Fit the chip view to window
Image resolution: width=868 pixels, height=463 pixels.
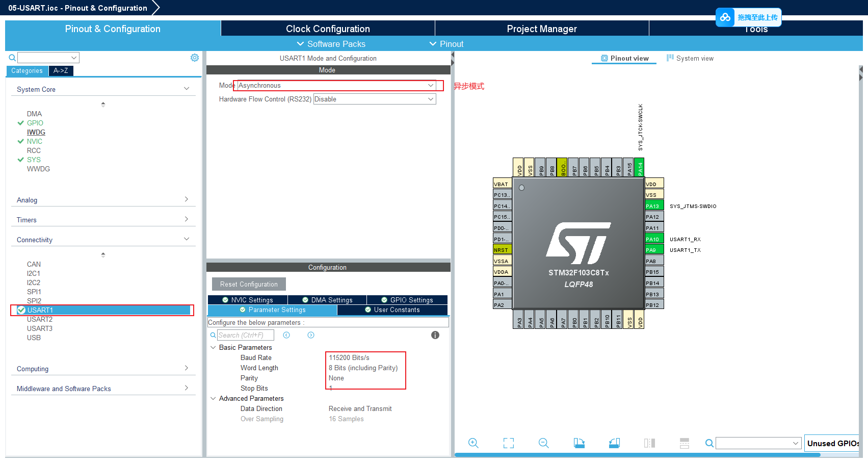tap(509, 443)
